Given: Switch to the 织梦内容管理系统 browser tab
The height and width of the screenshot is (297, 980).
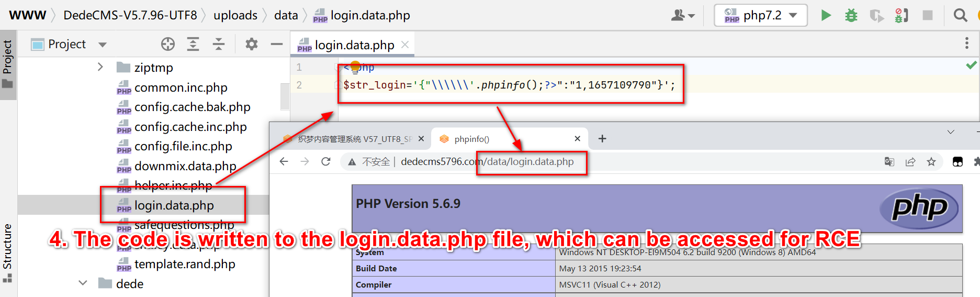Looking at the screenshot, I should tap(354, 139).
